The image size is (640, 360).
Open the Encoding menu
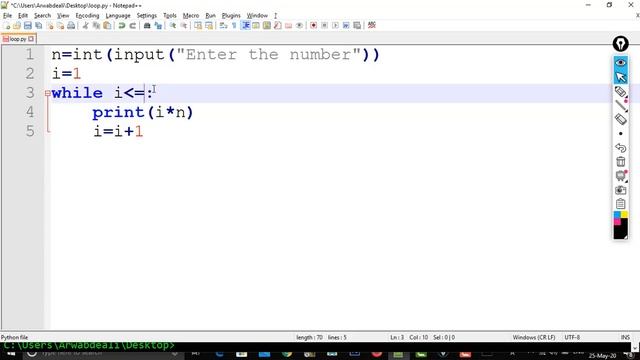pyautogui.click(x=87, y=16)
